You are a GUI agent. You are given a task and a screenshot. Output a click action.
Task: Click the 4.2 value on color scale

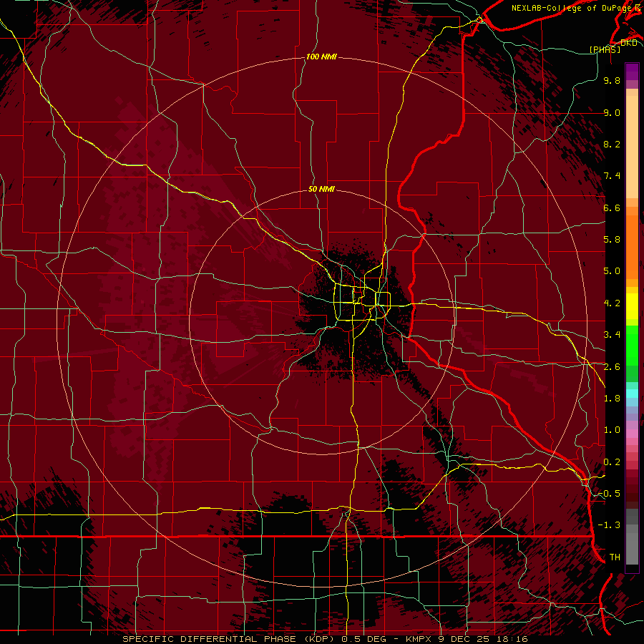pos(612,303)
